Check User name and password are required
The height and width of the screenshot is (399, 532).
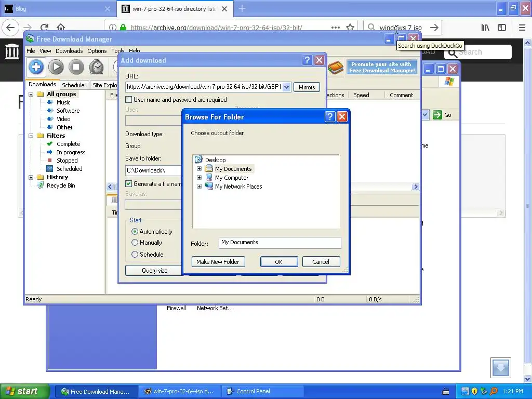click(x=129, y=99)
